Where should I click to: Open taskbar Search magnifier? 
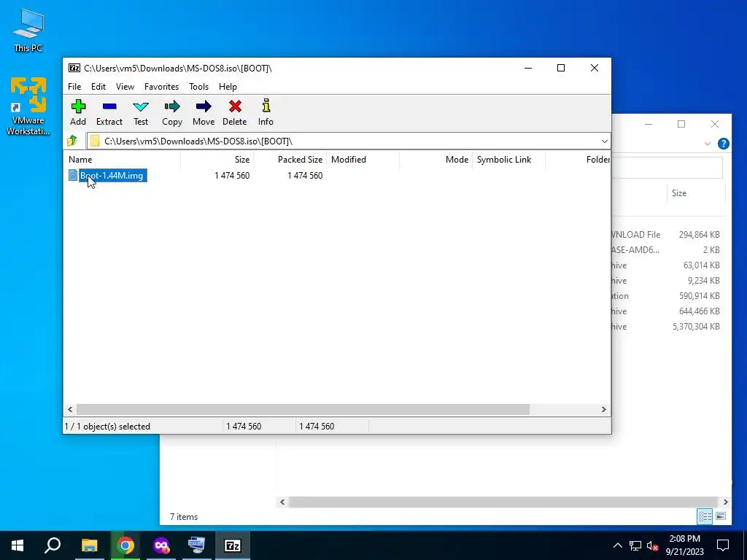53,545
